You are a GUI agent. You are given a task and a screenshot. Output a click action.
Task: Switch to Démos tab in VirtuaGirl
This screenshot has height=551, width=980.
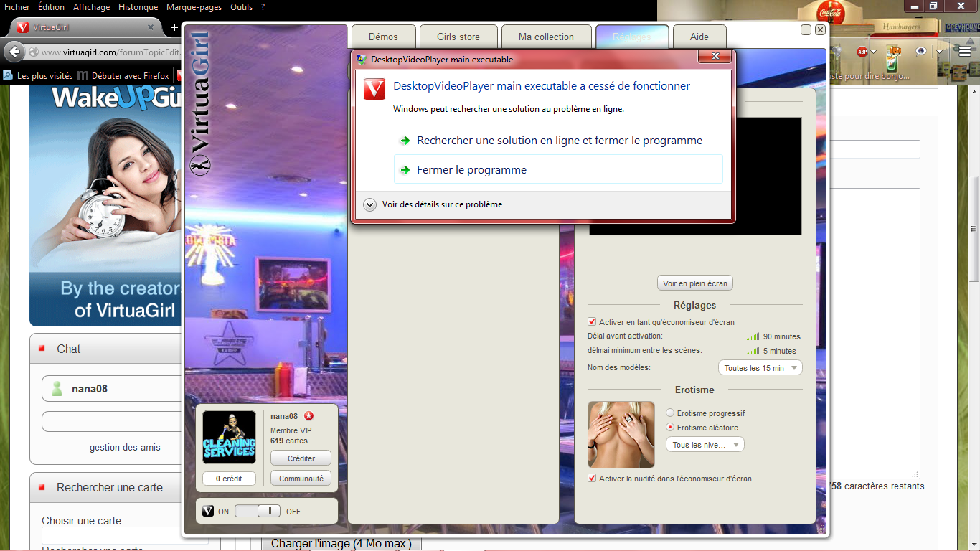(x=384, y=37)
